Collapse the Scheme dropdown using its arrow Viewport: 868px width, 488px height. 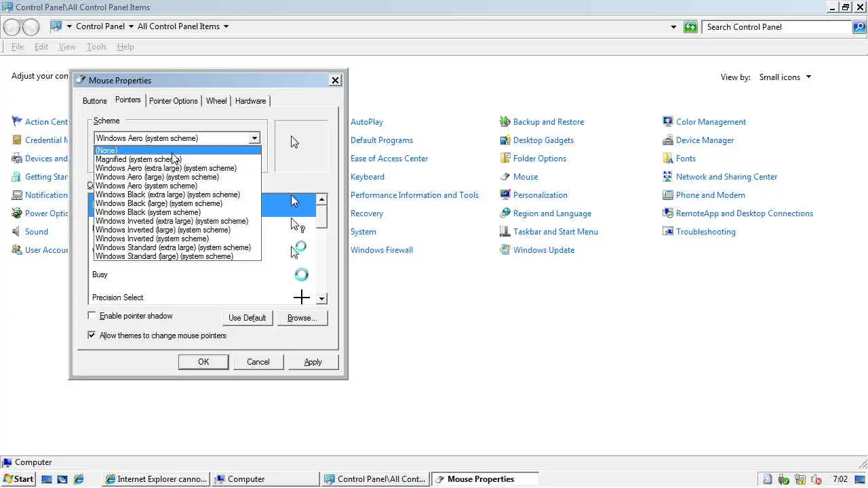(254, 138)
